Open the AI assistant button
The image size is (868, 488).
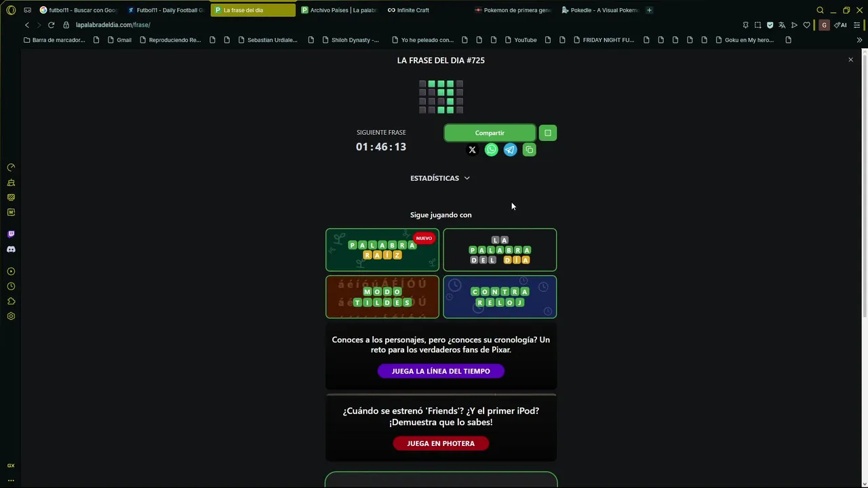840,25
